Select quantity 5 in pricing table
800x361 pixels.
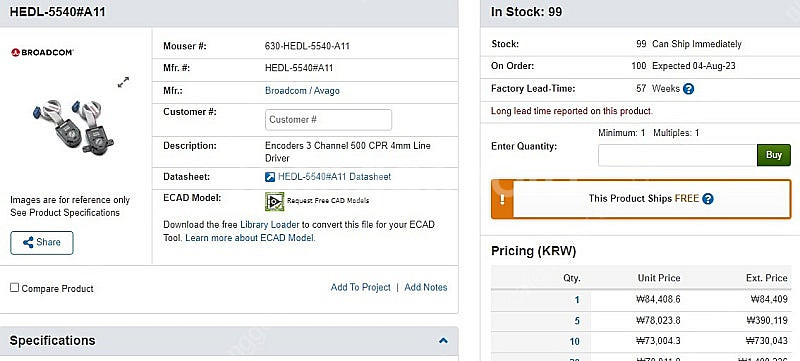click(577, 321)
